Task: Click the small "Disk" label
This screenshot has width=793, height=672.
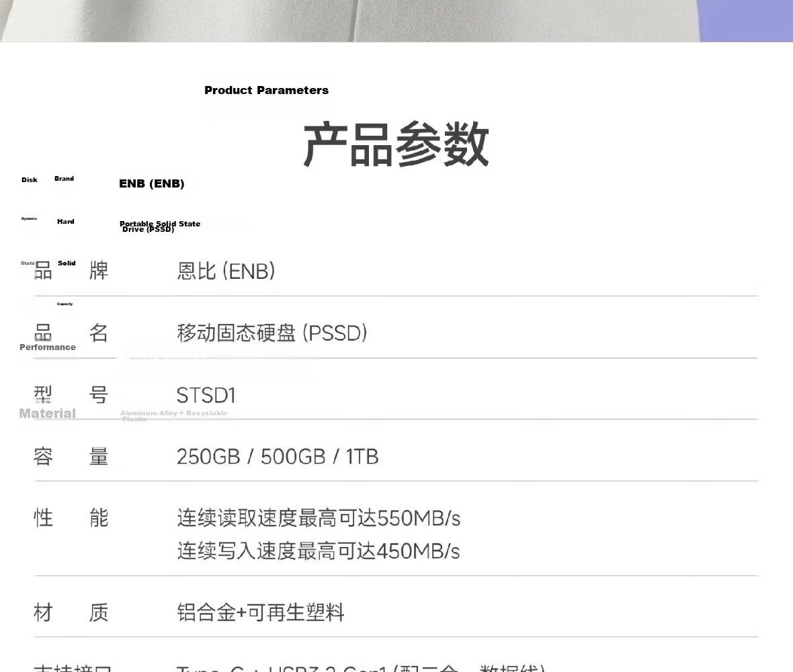Action: click(x=30, y=180)
